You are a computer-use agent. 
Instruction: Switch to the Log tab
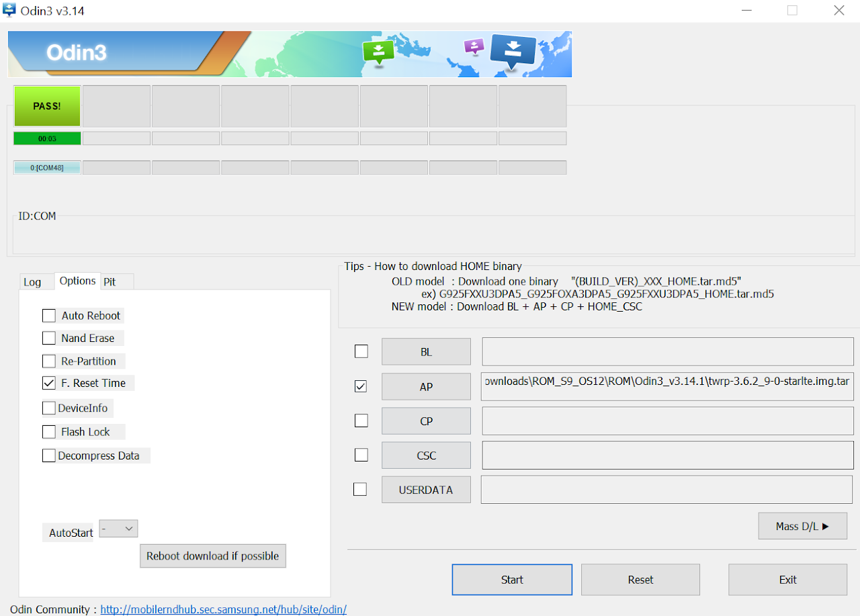click(32, 282)
